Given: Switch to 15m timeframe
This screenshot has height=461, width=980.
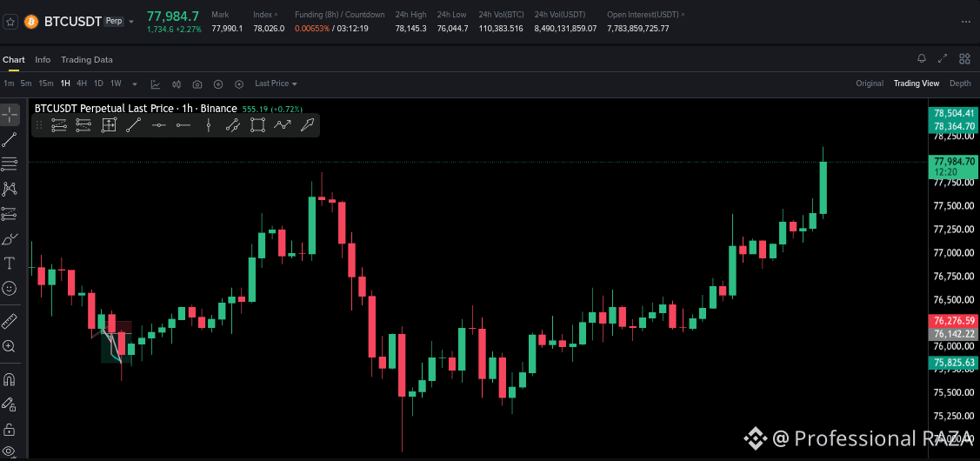Looking at the screenshot, I should (45, 84).
